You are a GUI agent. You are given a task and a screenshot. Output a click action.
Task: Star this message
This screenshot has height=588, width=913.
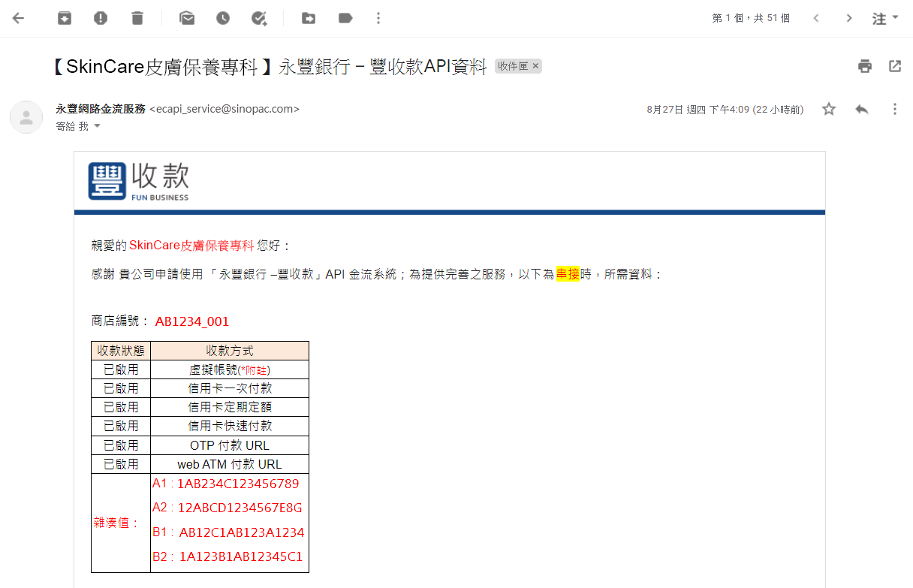click(829, 109)
